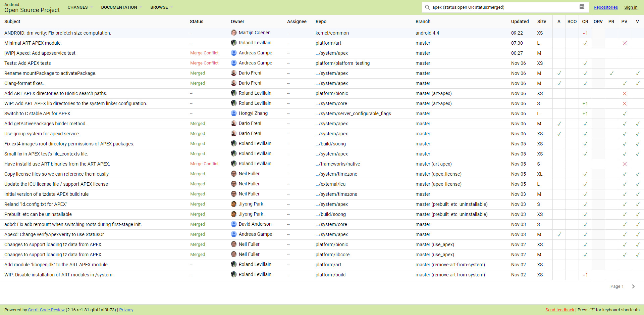Click PR checkmark in Rename mountPackage row

click(x=611, y=73)
